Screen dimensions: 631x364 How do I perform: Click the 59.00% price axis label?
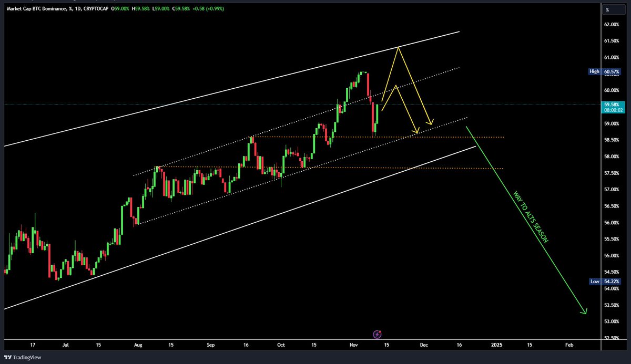point(612,123)
